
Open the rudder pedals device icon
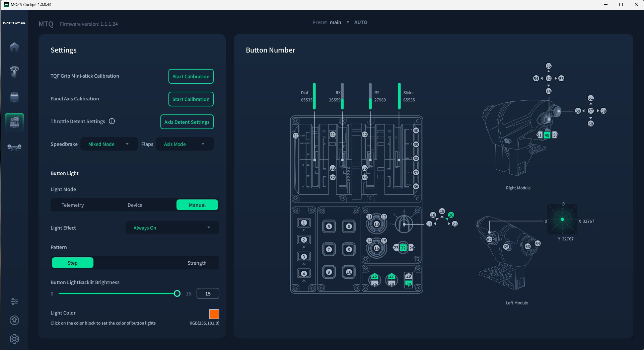click(14, 147)
